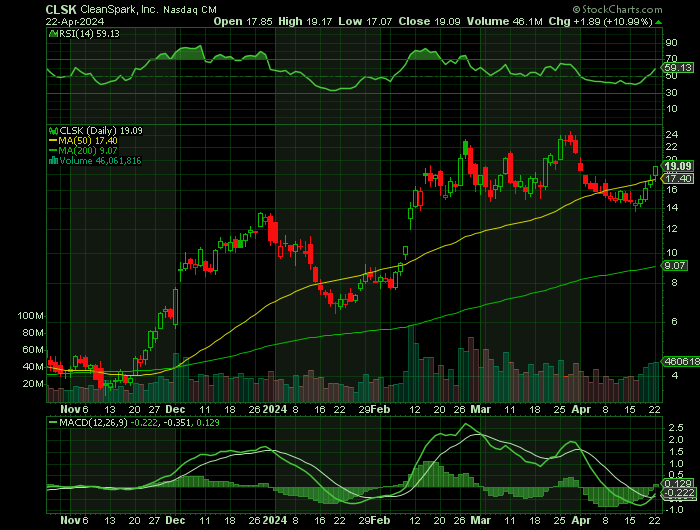Image resolution: width=700 pixels, height=530 pixels.
Task: Click the 60M volume axis label
Action: 33,350
